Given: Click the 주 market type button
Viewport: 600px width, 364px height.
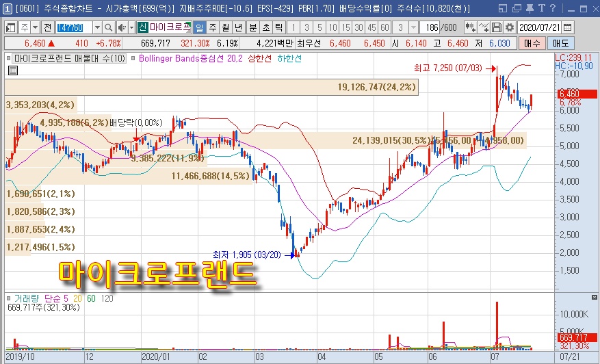Looking at the screenshot, I should pyautogui.click(x=25, y=27).
